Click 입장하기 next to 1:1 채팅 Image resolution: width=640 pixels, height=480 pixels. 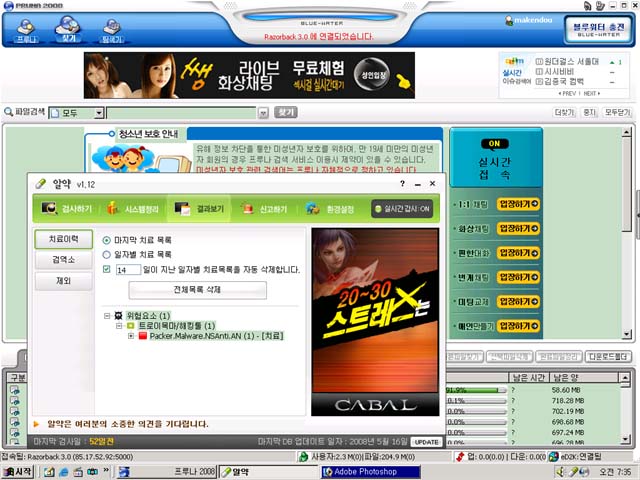[x=518, y=204]
